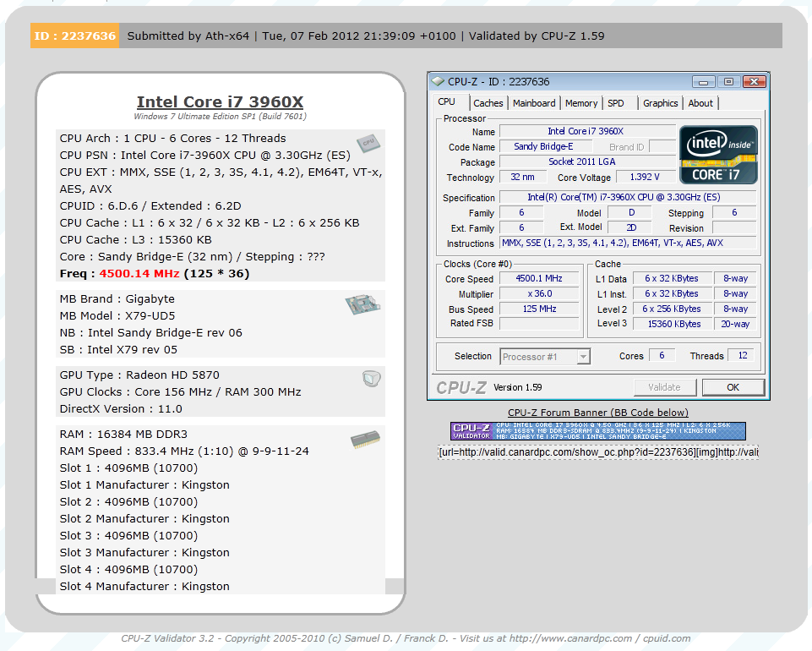This screenshot has height=651, width=812.
Task: Open the Memory tab
Action: [x=581, y=103]
